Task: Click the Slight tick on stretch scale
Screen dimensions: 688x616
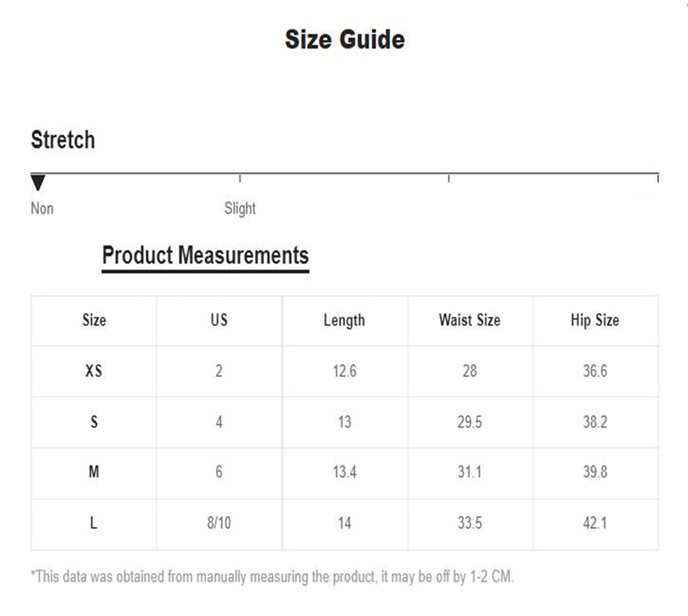Action: click(240, 178)
